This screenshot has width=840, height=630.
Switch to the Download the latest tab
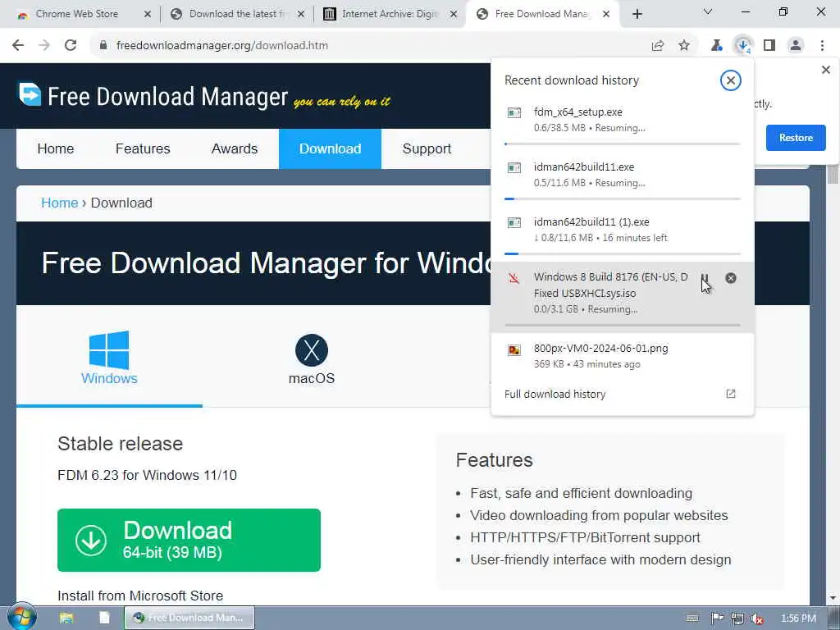pos(237,14)
